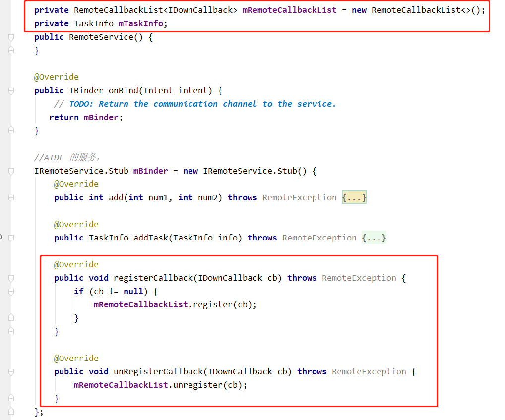Click the mRemoteCallbackList.register(cb) call
Viewport: 505px width, 420px height.
pos(175,305)
